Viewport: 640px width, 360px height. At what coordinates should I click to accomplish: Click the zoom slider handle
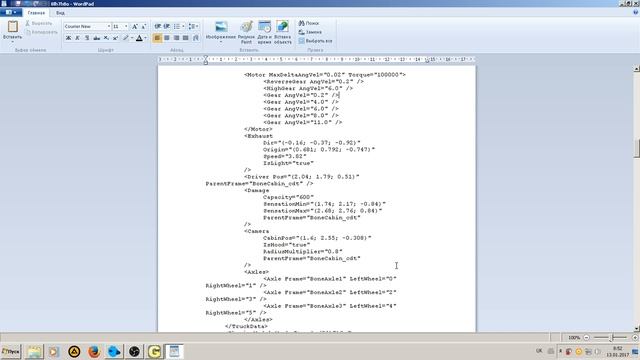612,338
